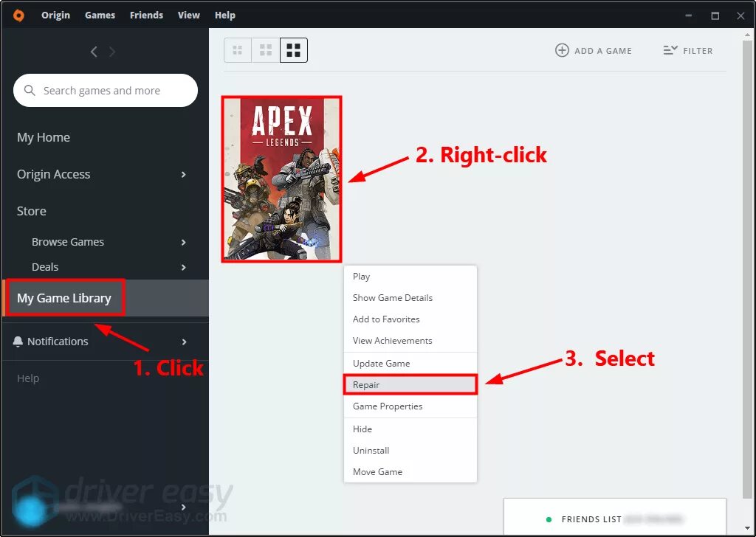Click scrollbar down arrow
The width and height of the screenshot is (756, 537).
748,528
